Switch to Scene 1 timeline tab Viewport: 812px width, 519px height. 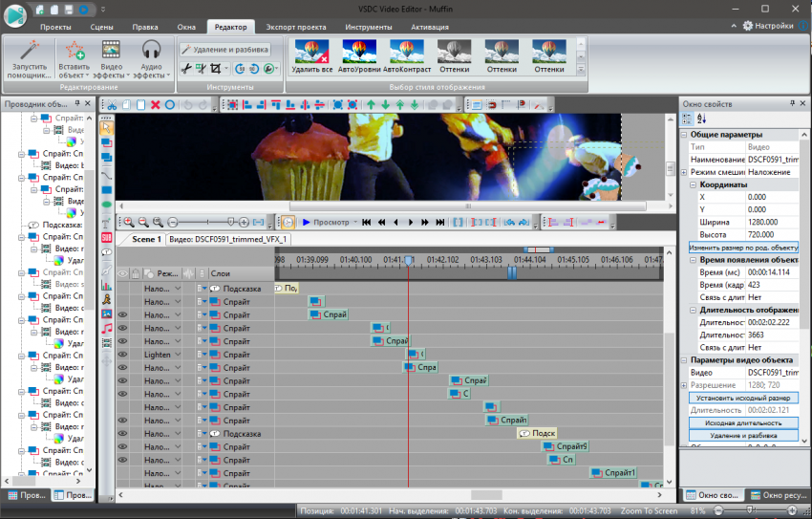point(146,239)
